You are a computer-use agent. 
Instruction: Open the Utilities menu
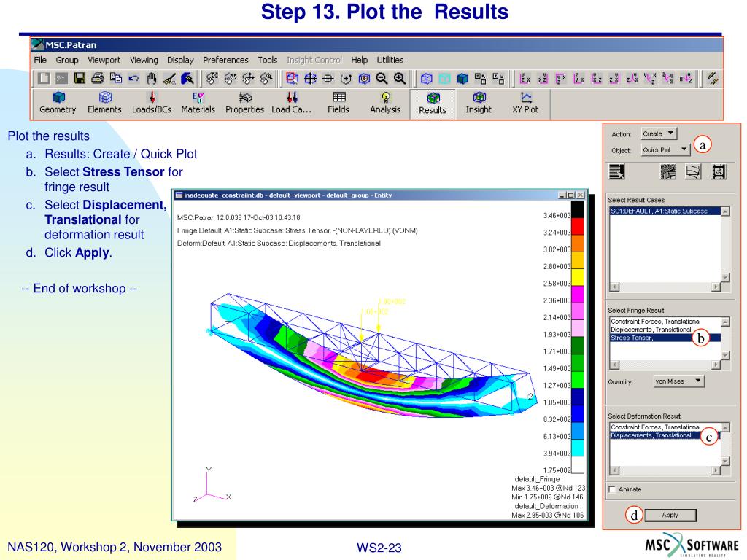pos(390,60)
